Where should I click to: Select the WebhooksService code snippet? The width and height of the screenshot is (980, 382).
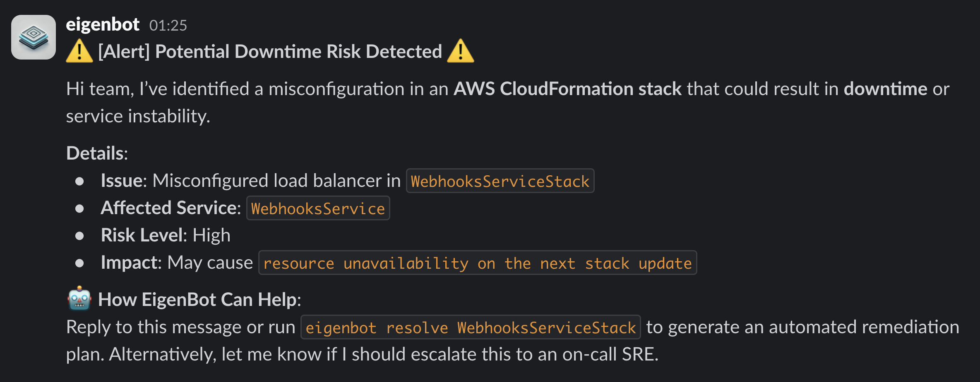[318, 208]
